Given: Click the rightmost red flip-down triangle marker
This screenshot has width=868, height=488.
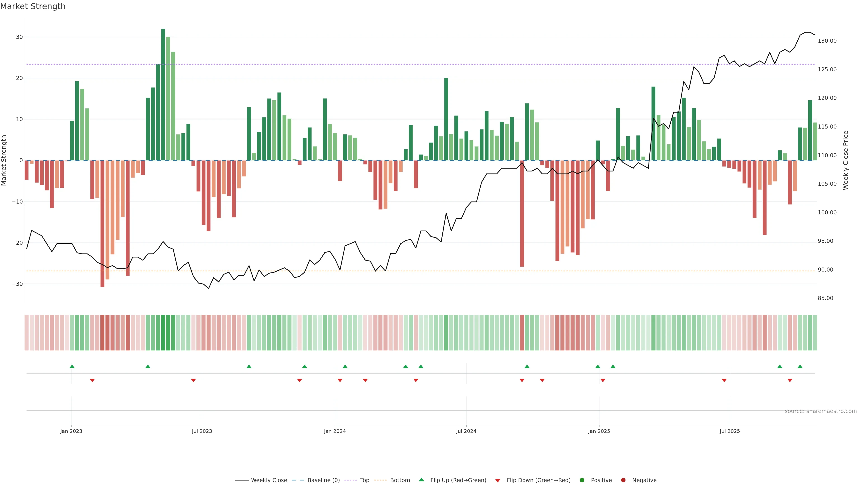Looking at the screenshot, I should point(790,380).
